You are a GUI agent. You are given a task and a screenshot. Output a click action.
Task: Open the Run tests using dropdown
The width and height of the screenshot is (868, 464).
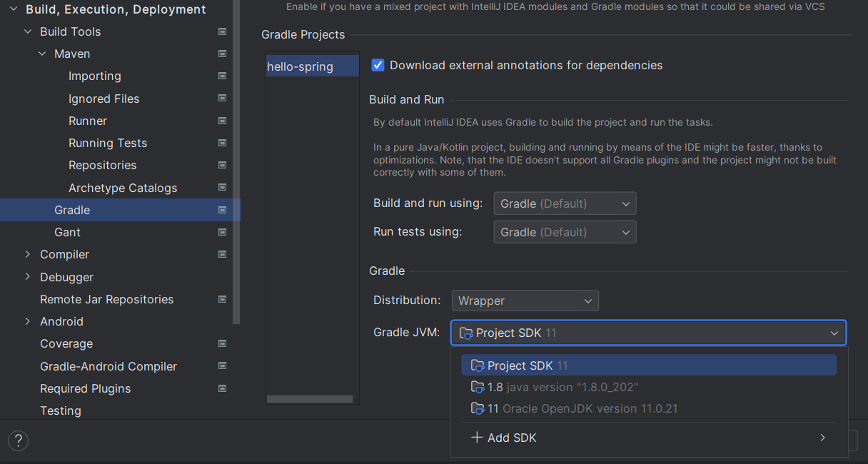pos(565,232)
